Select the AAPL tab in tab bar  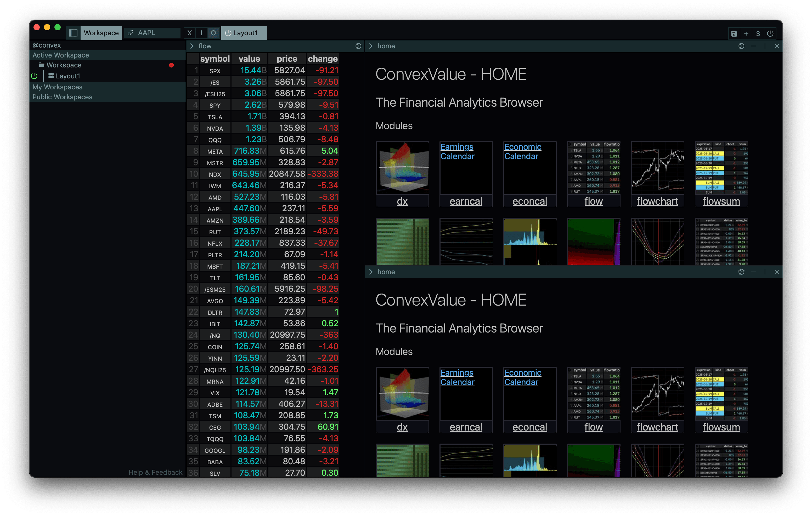point(151,32)
